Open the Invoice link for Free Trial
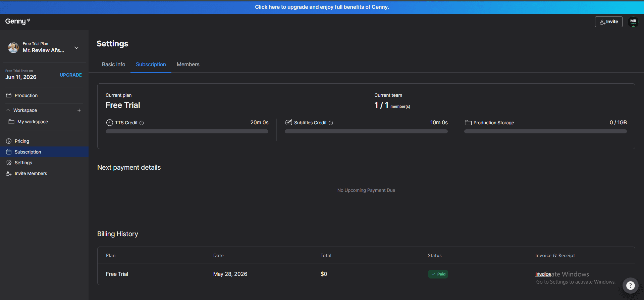 tap(543, 274)
